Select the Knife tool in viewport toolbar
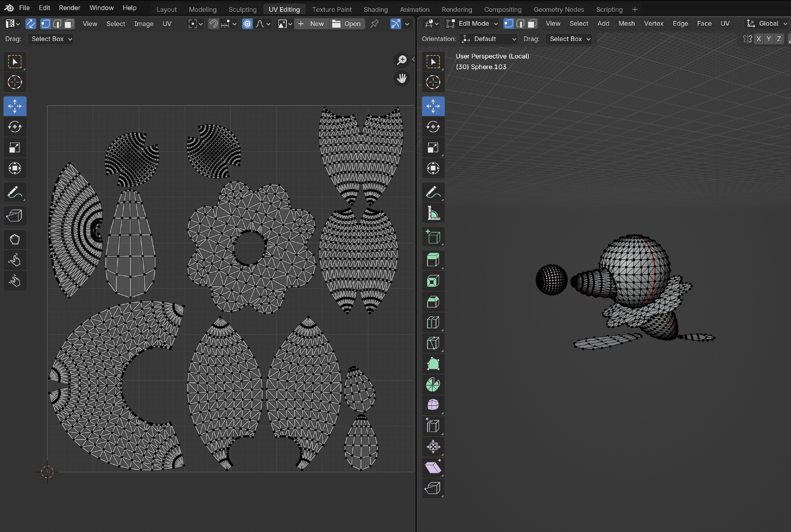791x532 pixels. [433, 343]
